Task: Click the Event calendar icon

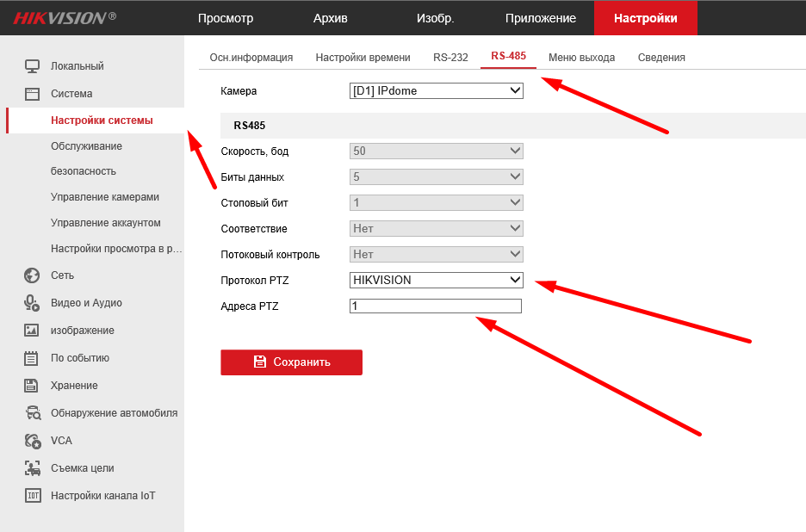Action: click(x=33, y=358)
